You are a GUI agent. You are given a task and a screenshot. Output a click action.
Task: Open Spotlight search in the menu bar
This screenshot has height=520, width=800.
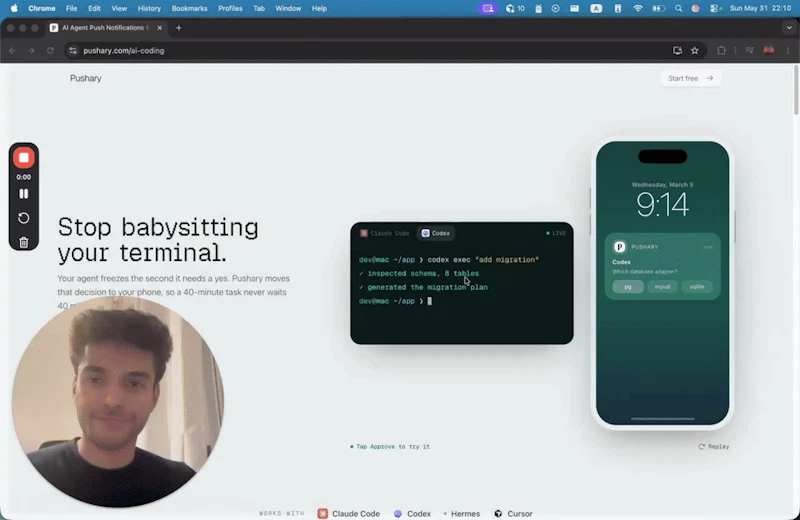coord(678,8)
